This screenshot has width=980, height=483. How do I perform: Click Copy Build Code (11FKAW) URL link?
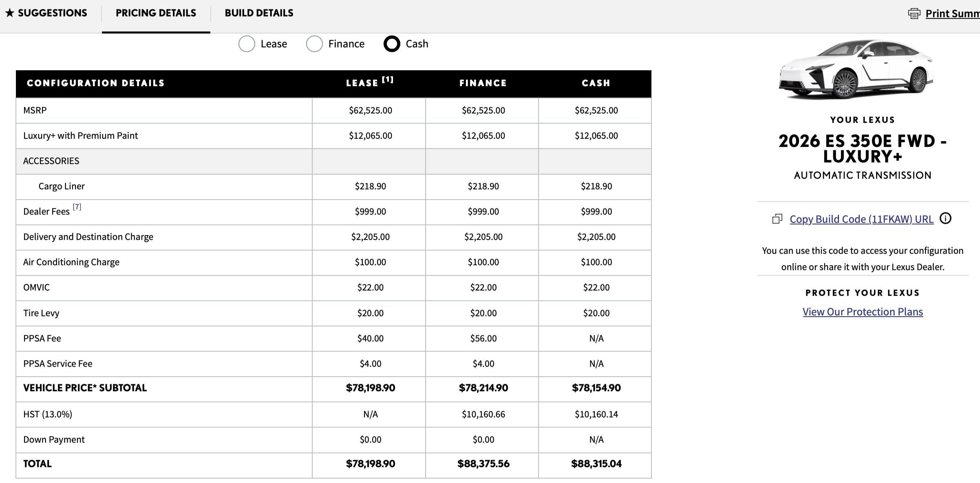[x=861, y=219]
